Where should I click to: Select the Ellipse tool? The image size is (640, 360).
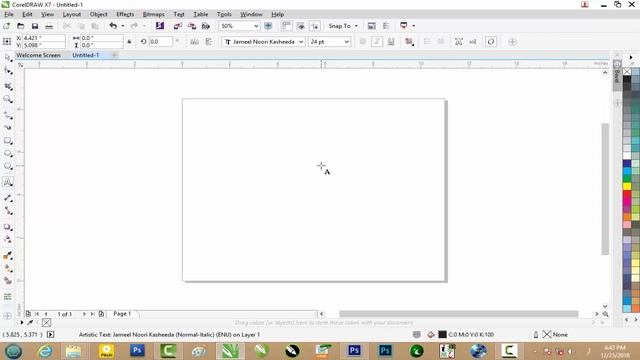(x=8, y=154)
